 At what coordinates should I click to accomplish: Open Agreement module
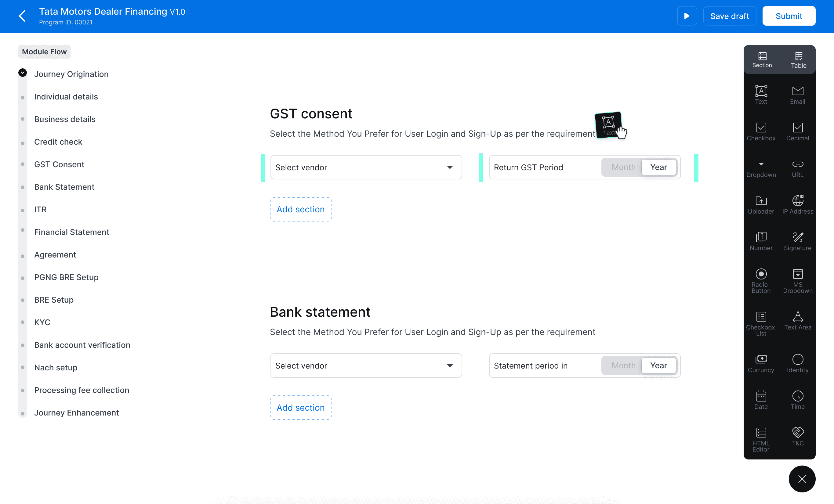click(55, 255)
